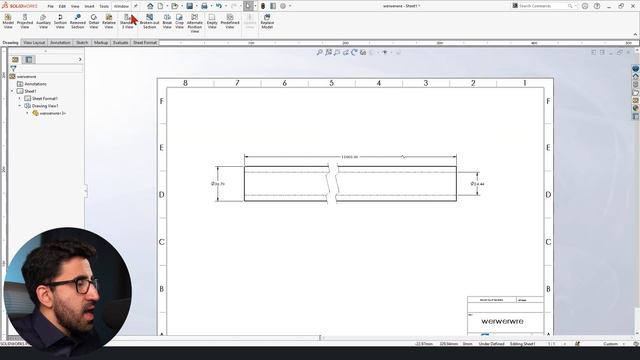640x360 pixels.
Task: Open Alternate Position View tool
Action: coord(195,23)
